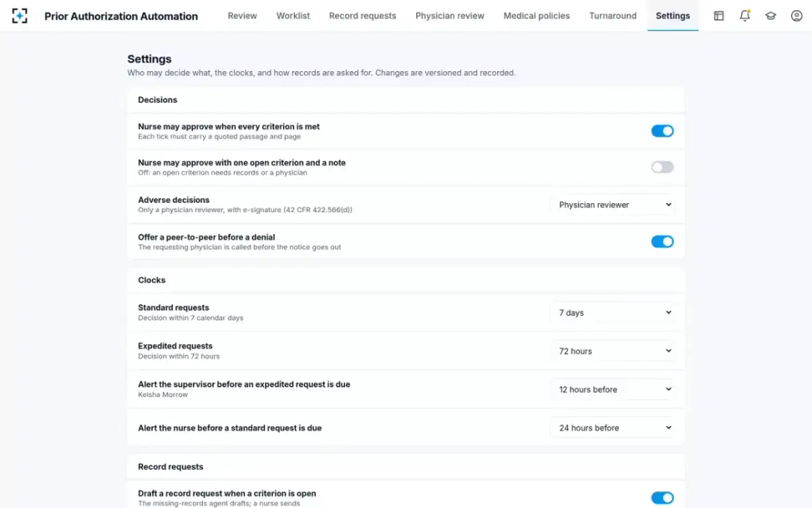Image resolution: width=812 pixels, height=508 pixels.
Task: View the Turnaround tab
Action: 613,16
